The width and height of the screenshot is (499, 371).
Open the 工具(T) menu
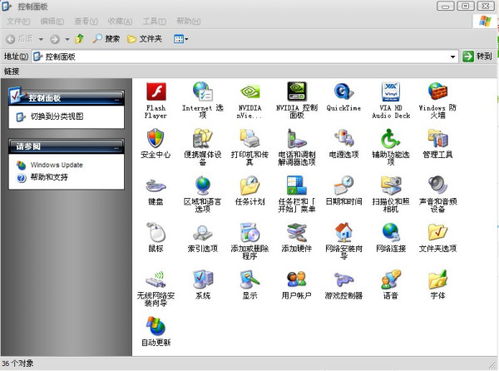(155, 21)
